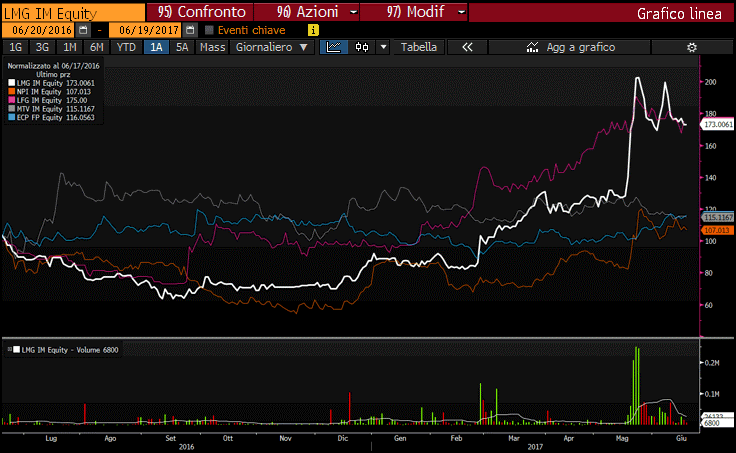Click the LMG IM Equity 173.0061 legend row
Screen dimensions: 736x453
point(51,83)
